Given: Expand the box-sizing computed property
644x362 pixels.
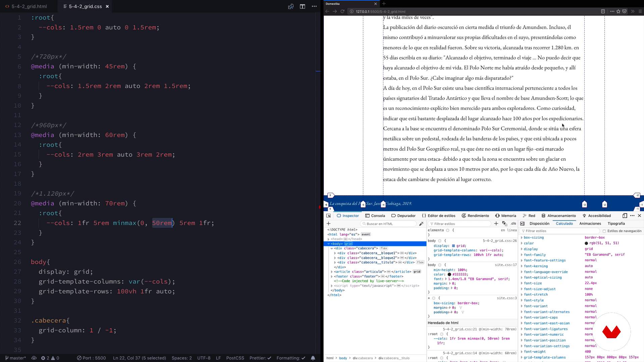Looking at the screenshot, I should [x=522, y=238].
